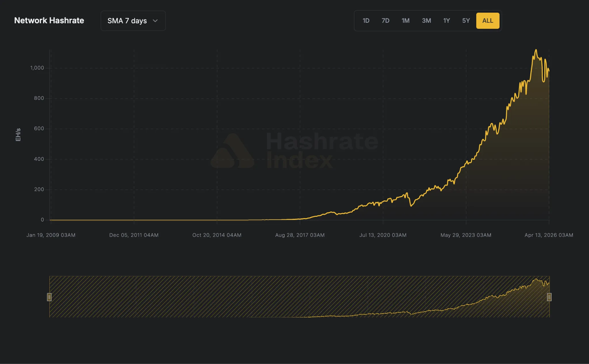
Task: Select the 1D time range button
Action: point(366,20)
